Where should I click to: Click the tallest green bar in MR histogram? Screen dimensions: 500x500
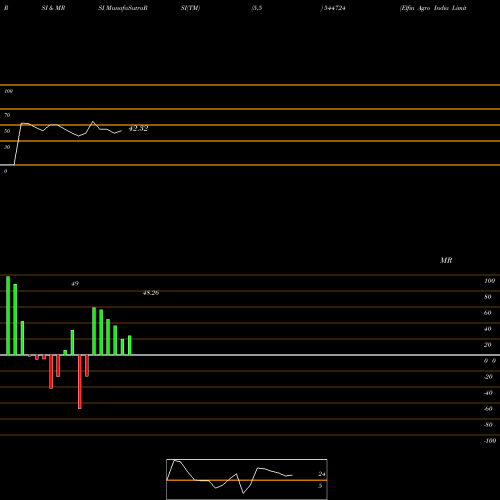[8, 316]
